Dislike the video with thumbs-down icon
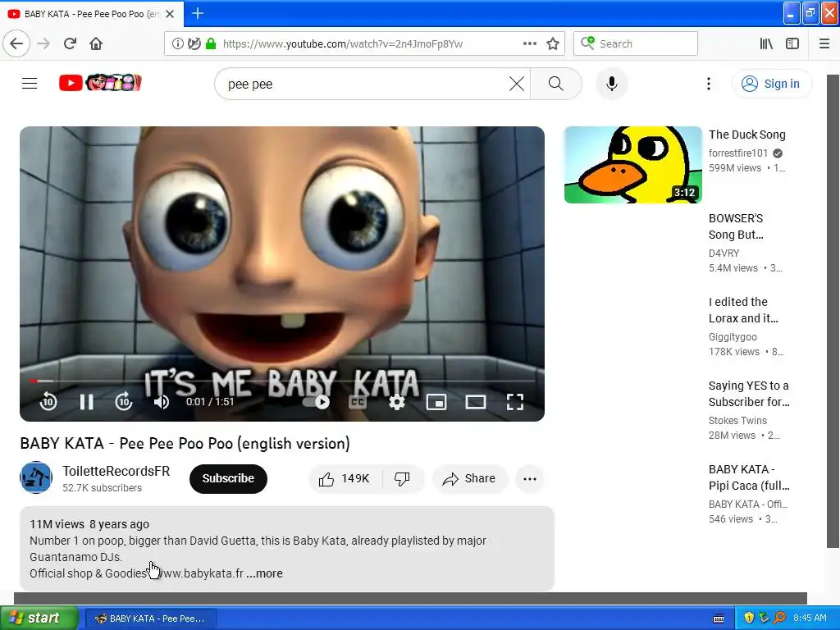This screenshot has width=840, height=630. 402,478
